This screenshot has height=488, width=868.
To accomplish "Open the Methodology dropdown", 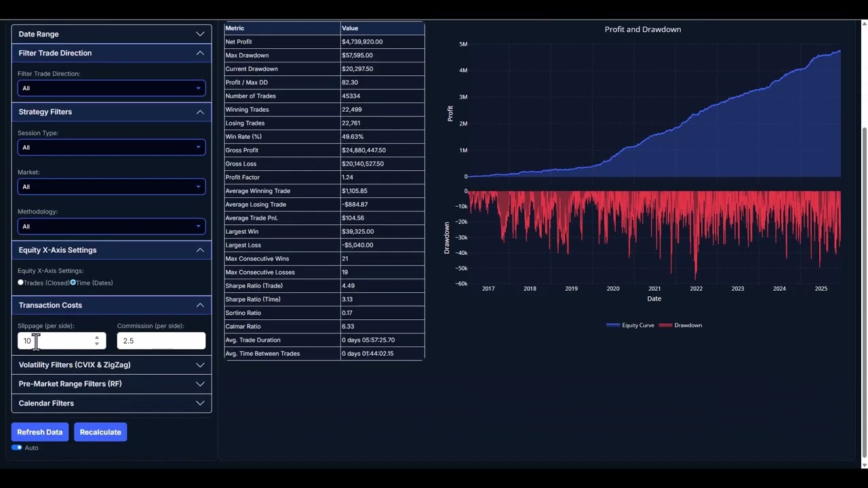I will [111, 226].
